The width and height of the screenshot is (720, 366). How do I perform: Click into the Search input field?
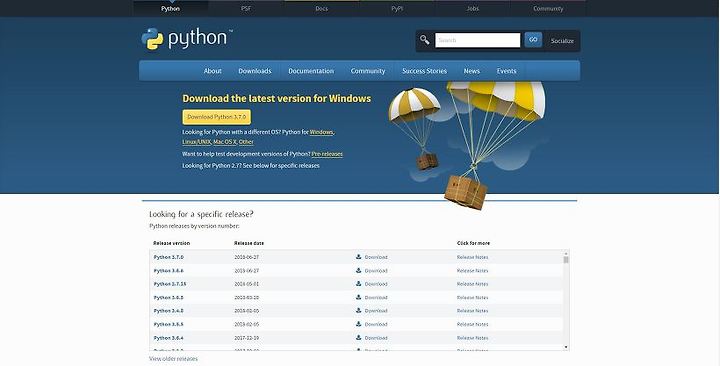click(478, 40)
